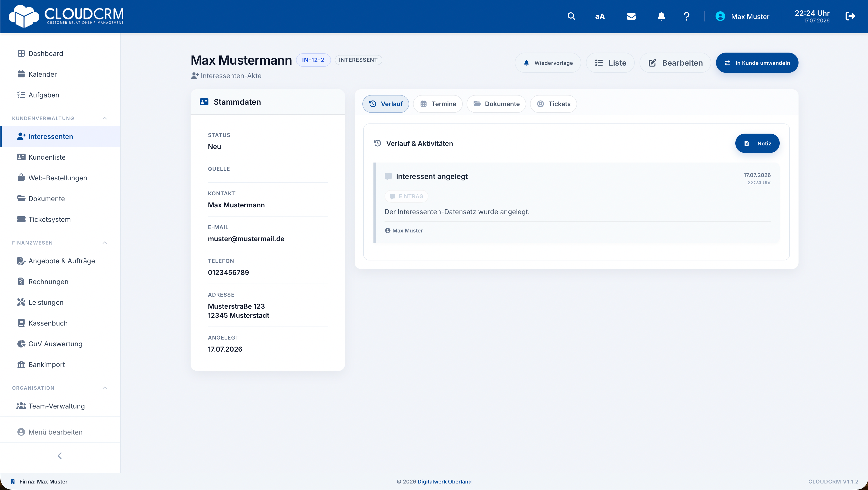Select Interessenten in the sidebar

[61, 136]
